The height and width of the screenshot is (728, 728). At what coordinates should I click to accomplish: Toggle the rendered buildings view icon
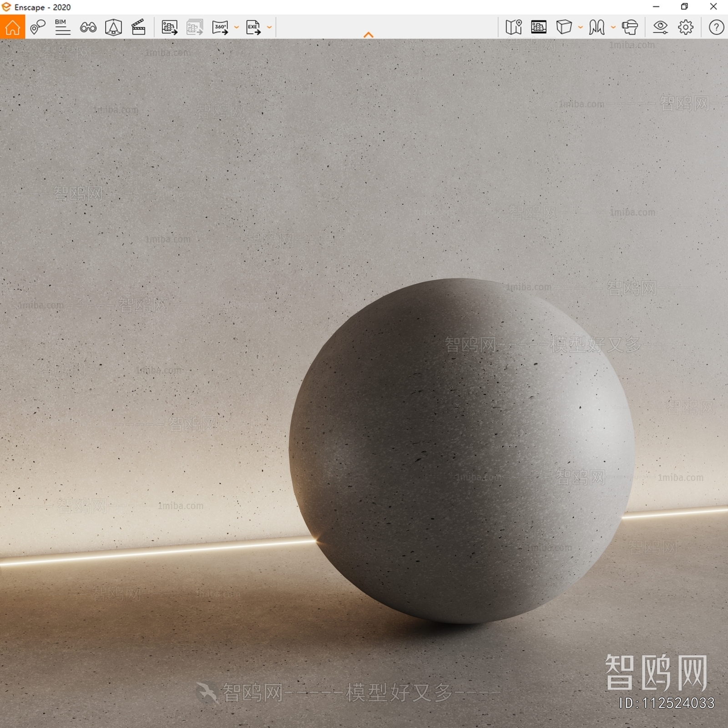539,27
